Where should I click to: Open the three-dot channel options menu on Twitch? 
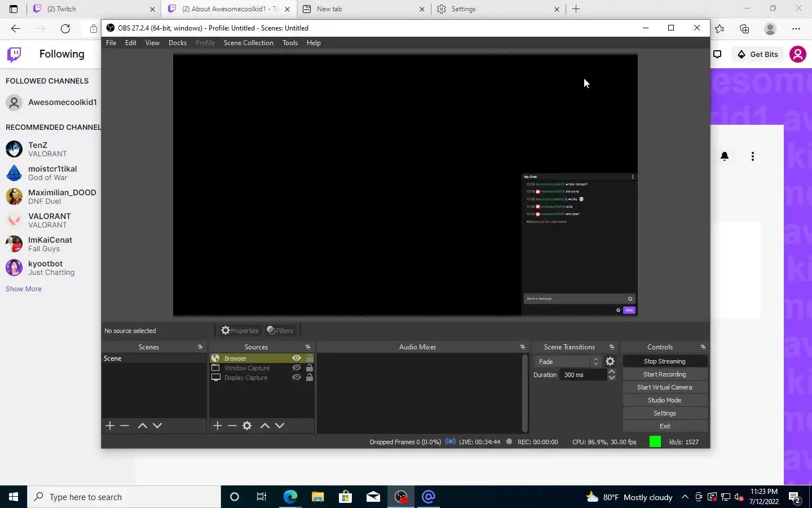753,156
